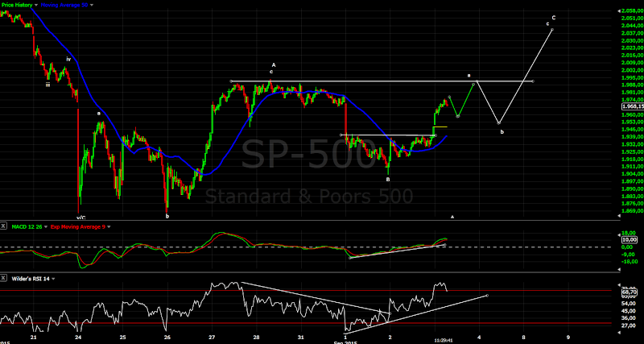Select the right end handle of RSI rising trendline
This screenshot has width=644, height=344.
[487, 295]
